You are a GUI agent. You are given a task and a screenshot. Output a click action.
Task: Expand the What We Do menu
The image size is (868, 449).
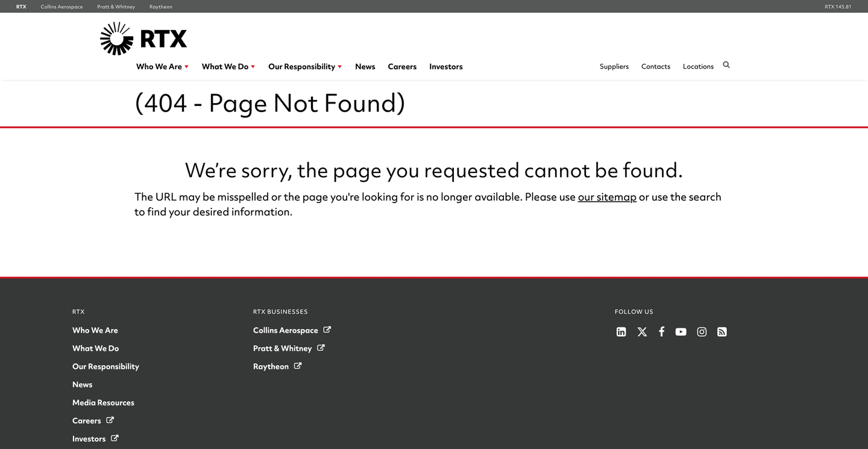[228, 67]
